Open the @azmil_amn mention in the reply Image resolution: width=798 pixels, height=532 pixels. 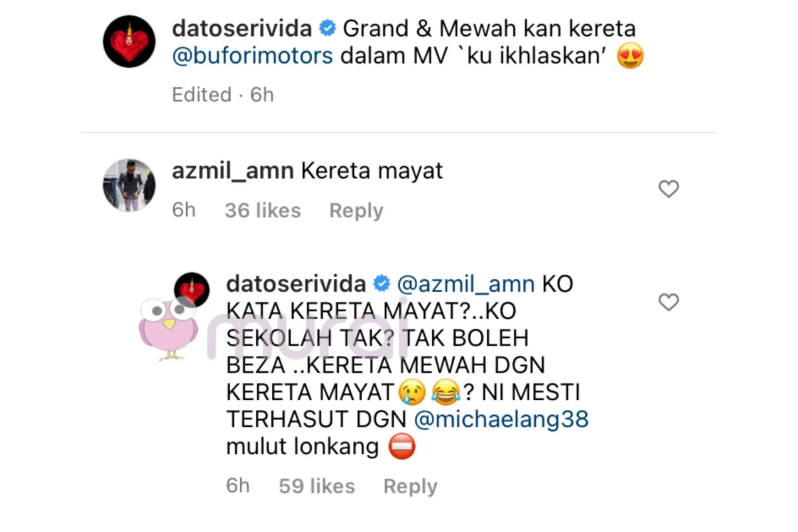tap(466, 284)
